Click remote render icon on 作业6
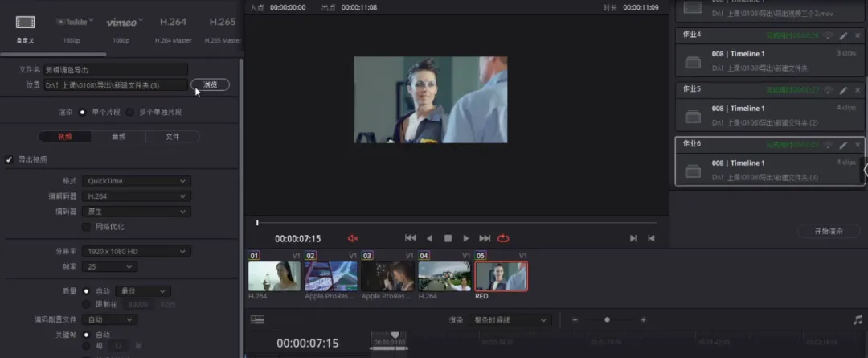The width and height of the screenshot is (868, 358). (828, 145)
